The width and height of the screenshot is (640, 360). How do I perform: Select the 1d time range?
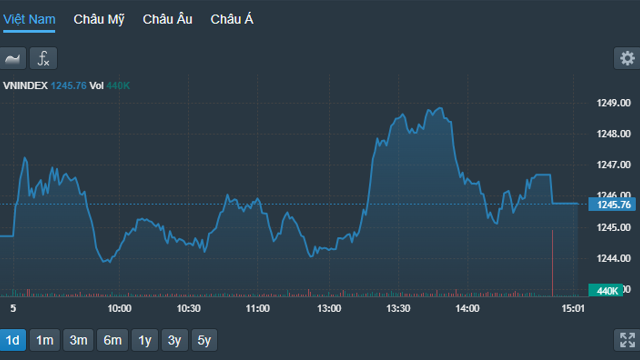(x=13, y=340)
